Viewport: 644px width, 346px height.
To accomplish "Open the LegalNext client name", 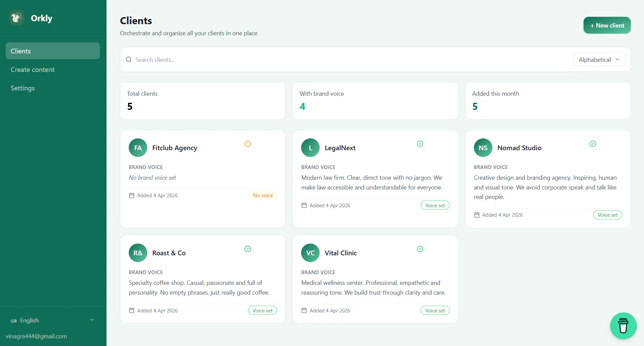I will point(340,148).
